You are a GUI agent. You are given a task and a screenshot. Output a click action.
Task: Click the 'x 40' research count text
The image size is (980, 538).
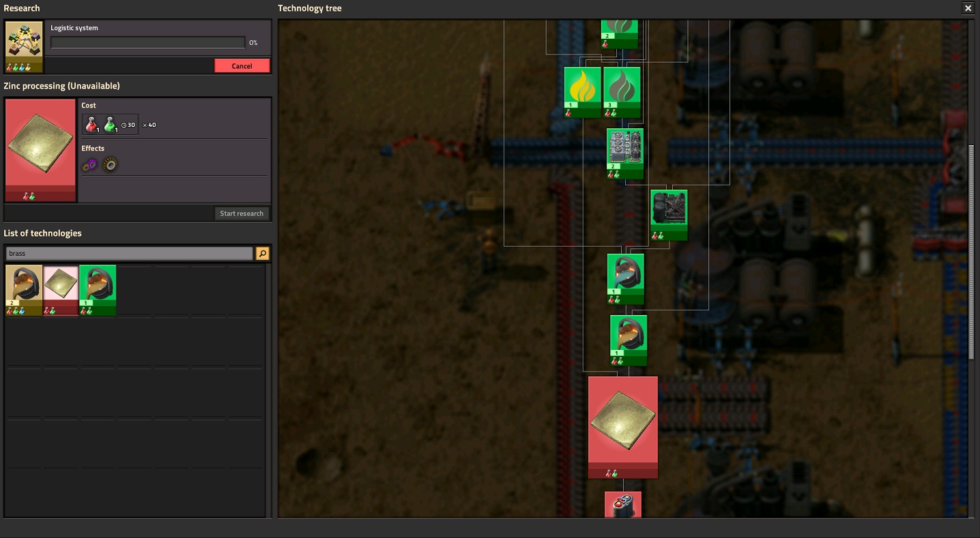tap(149, 125)
